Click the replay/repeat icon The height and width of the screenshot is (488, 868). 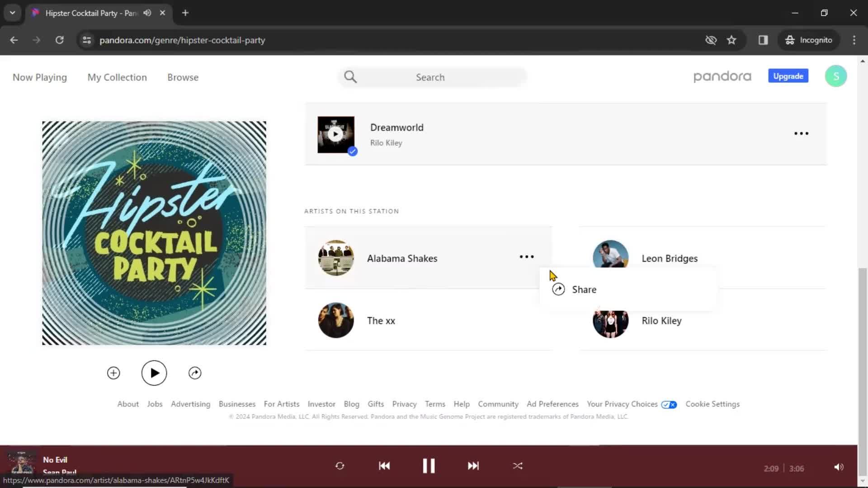(x=339, y=466)
